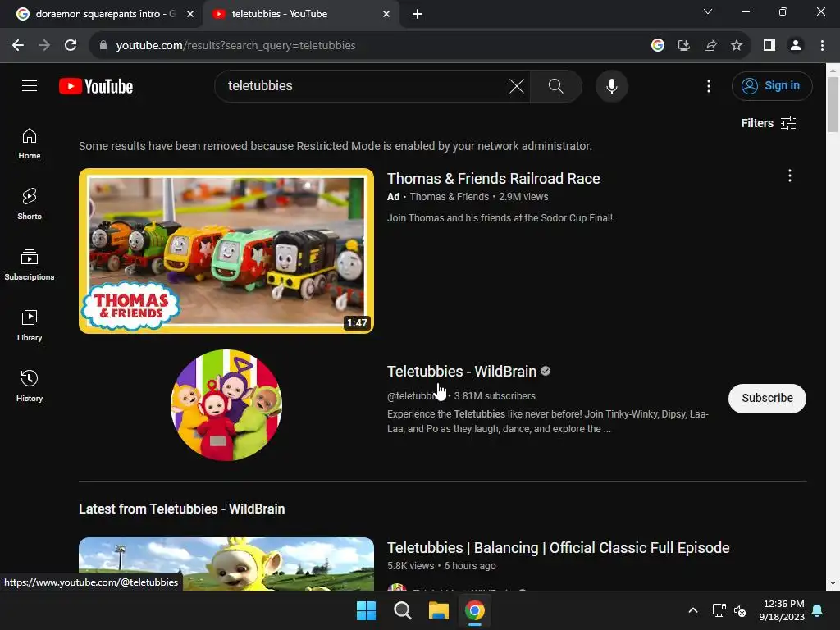Go back in the browser

click(18, 46)
